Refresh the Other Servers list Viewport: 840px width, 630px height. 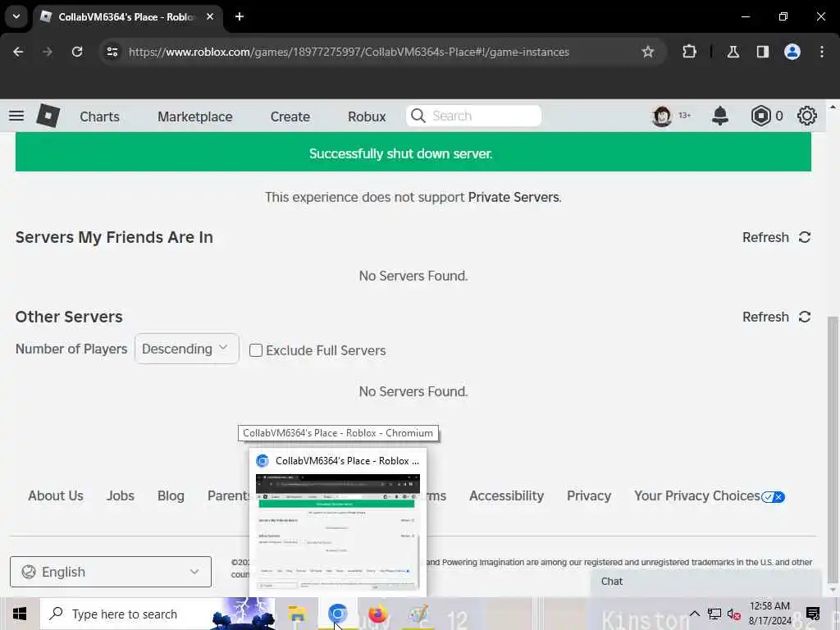pos(776,317)
